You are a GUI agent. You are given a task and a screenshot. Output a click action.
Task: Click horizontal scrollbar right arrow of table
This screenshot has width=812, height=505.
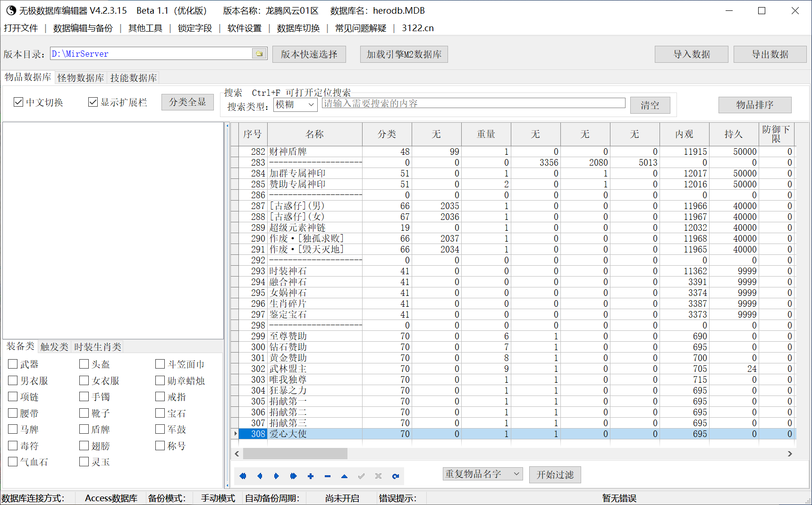[x=790, y=454]
